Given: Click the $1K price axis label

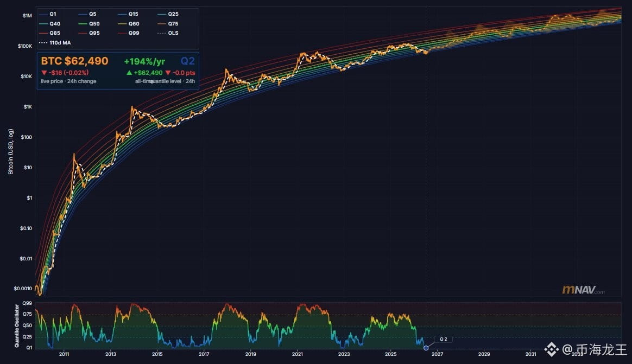Looking at the screenshot, I should pyautogui.click(x=27, y=107).
